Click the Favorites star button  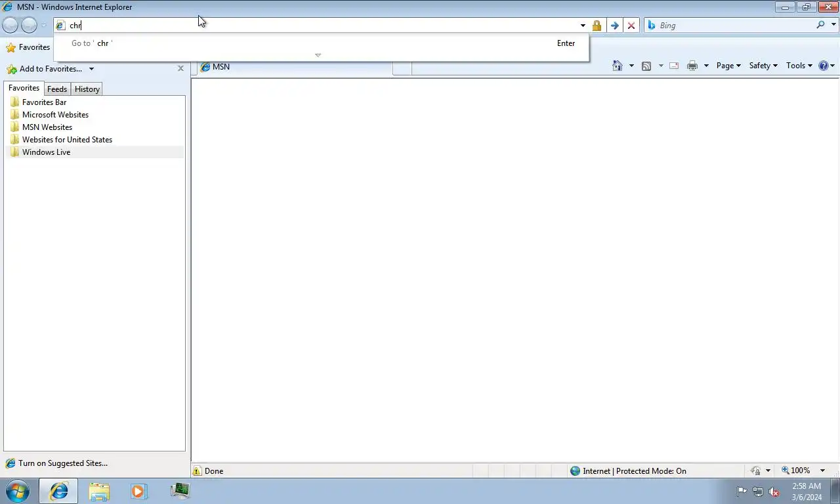coord(28,47)
